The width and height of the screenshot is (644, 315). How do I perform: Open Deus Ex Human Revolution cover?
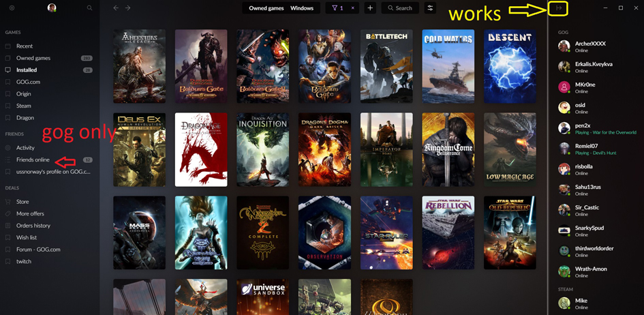(139, 149)
